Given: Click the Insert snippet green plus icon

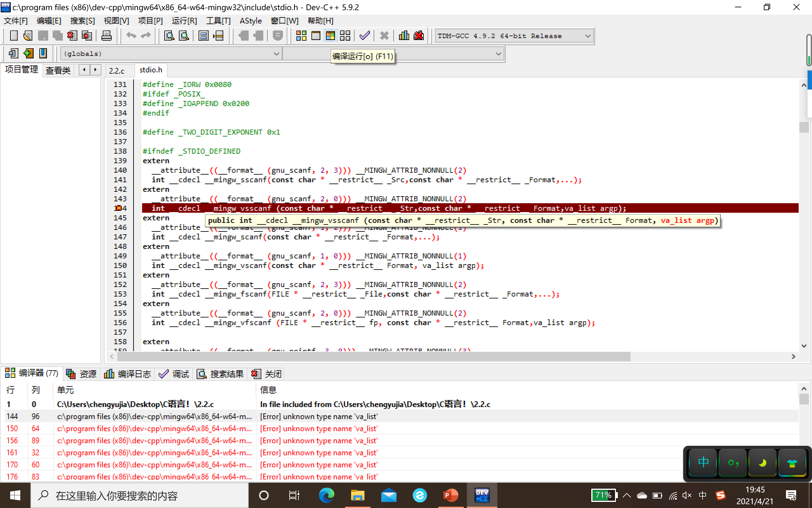Looking at the screenshot, I should tap(29, 53).
